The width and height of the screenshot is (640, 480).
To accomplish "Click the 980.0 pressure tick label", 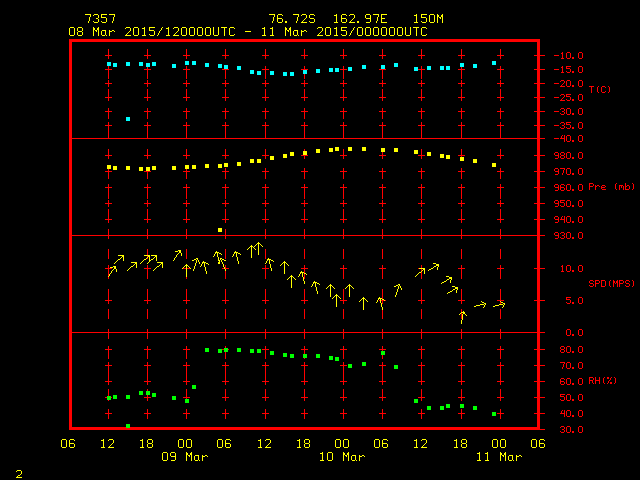I will click(x=566, y=156).
